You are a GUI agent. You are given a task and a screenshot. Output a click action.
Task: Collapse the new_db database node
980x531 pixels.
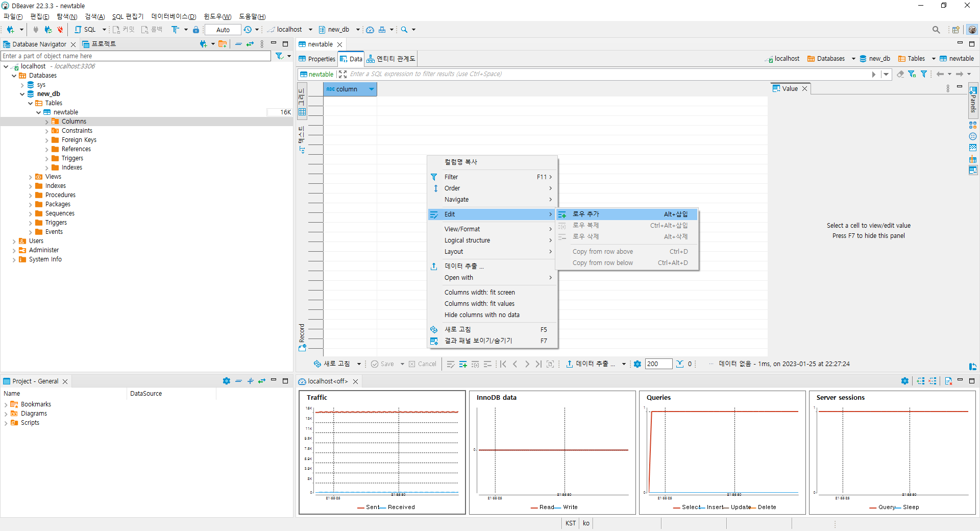click(x=22, y=94)
